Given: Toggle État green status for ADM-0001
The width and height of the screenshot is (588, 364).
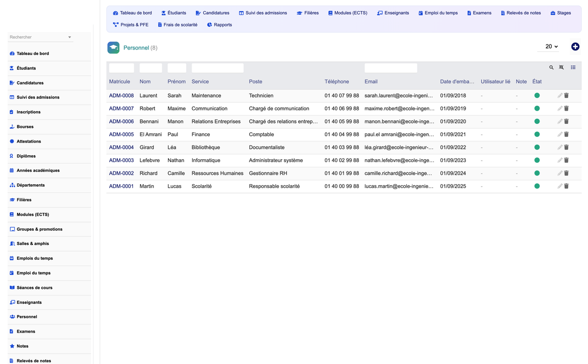Looking at the screenshot, I should tap(537, 186).
